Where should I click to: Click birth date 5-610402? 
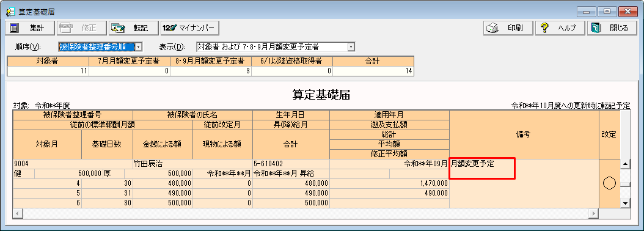pyautogui.click(x=291, y=164)
